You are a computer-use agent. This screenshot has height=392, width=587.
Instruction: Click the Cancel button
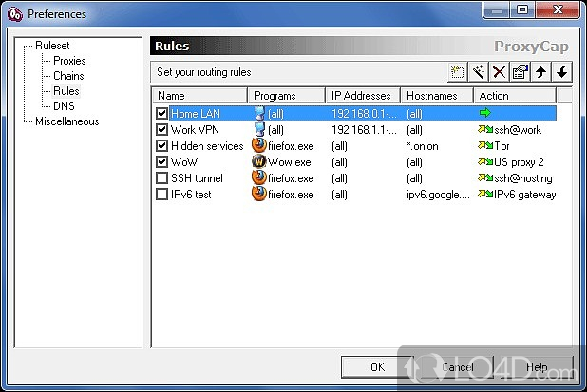point(457,366)
